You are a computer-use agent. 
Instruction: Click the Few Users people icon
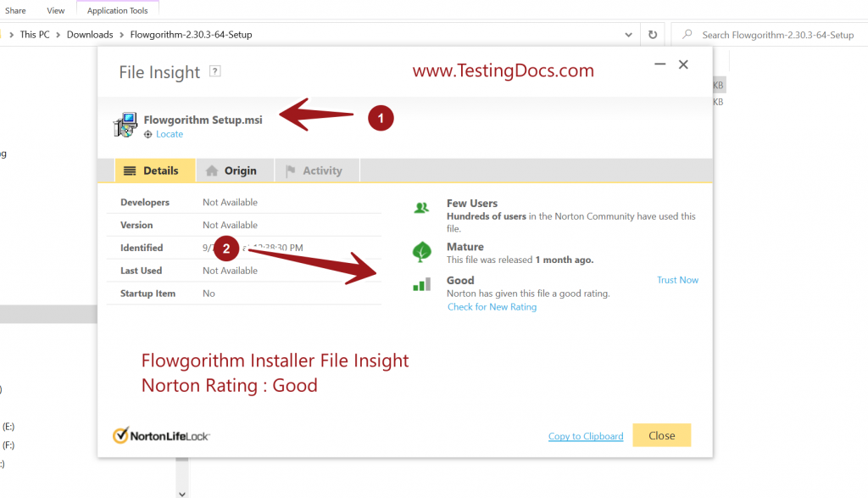click(421, 208)
